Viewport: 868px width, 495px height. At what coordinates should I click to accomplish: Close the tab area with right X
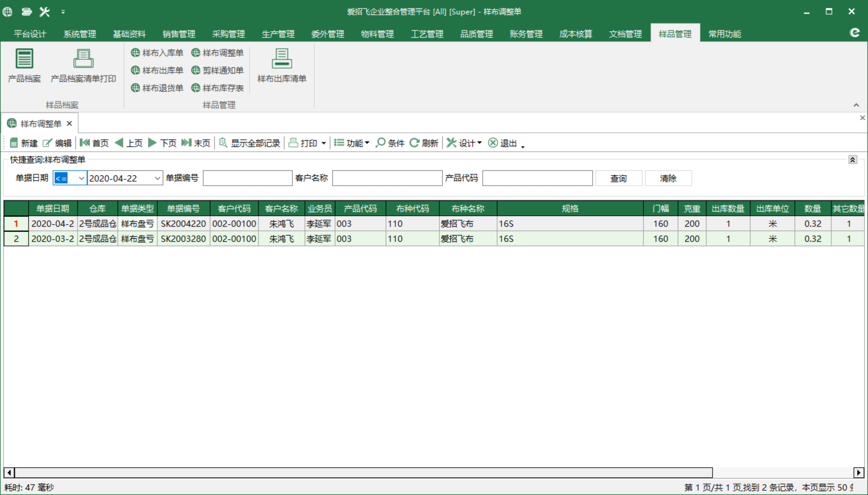(863, 118)
